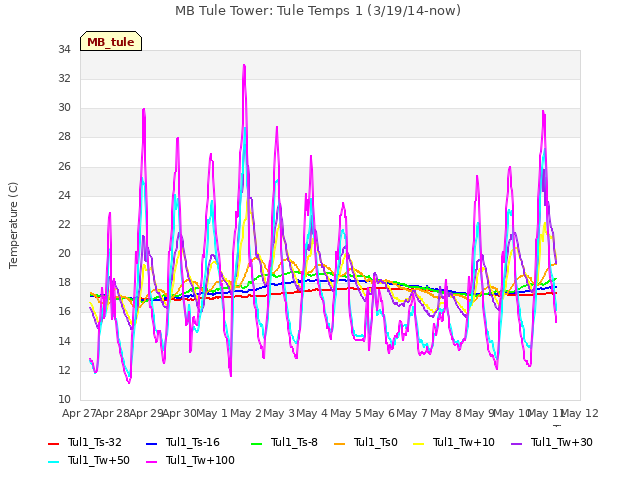This screenshot has width=640, height=480.
Task: Click the 16 y-axis tick label
Action: point(64,312)
